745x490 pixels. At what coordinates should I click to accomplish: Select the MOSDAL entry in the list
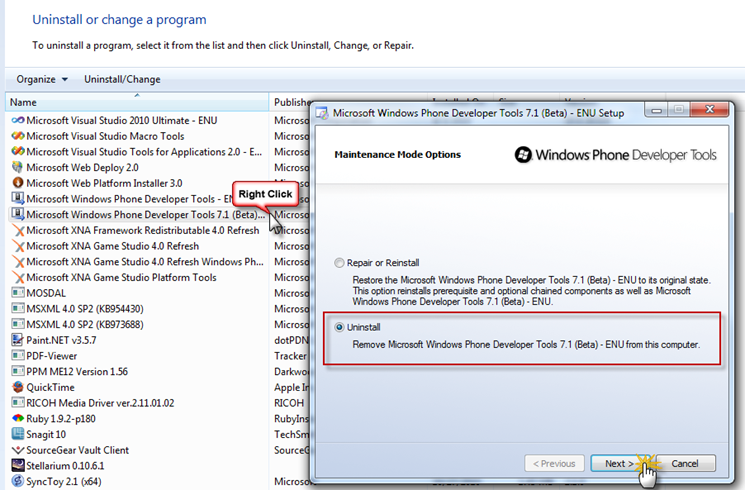[x=137, y=293]
